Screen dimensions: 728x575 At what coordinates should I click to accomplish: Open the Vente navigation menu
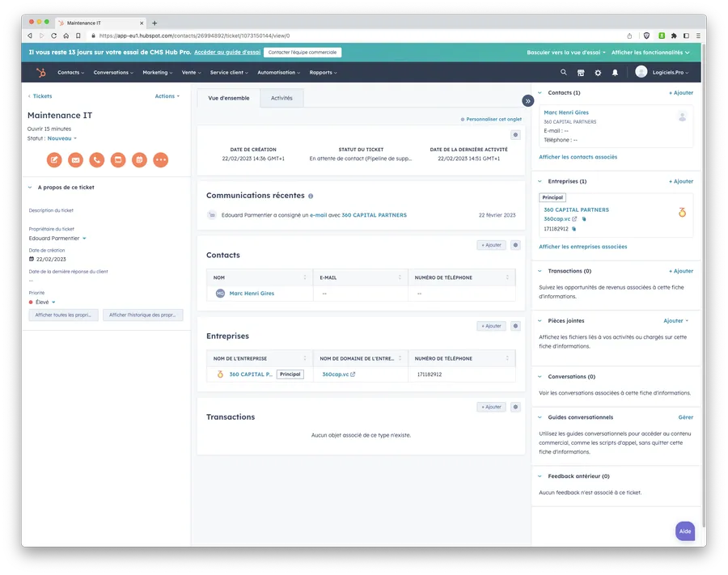point(191,73)
